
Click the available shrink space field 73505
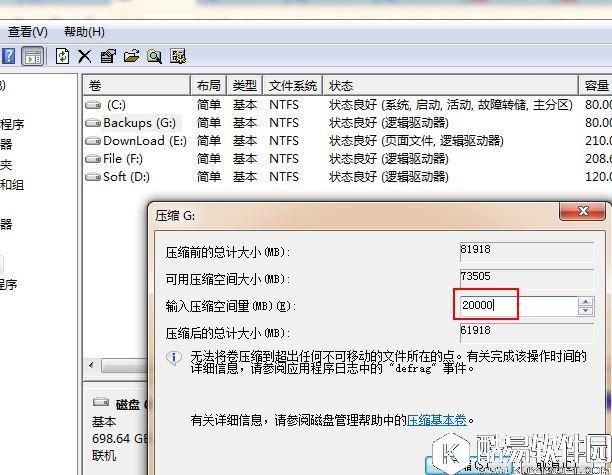coord(527,278)
